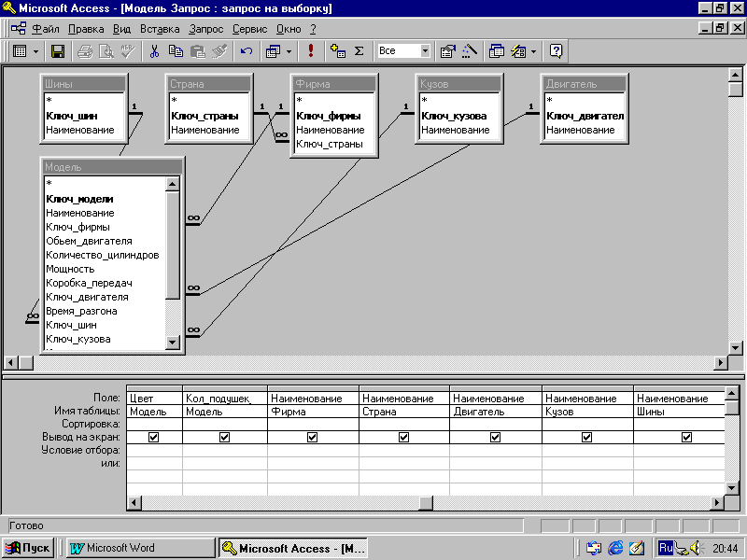Click the Save toolbar icon
Image resolution: width=747 pixels, height=560 pixels.
coord(57,51)
